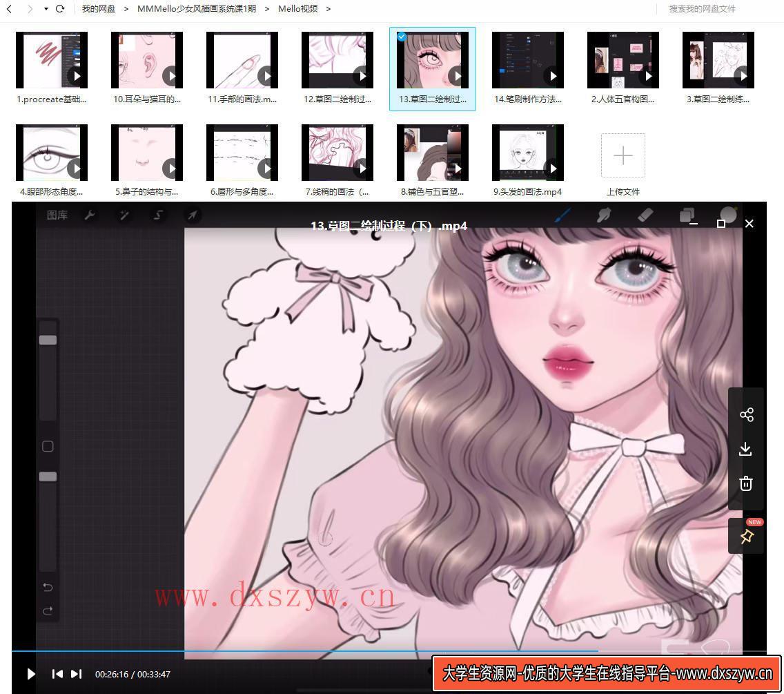Image resolution: width=784 pixels, height=694 pixels.
Task: Open Mello视频 breadcrumb
Action: 297,8
